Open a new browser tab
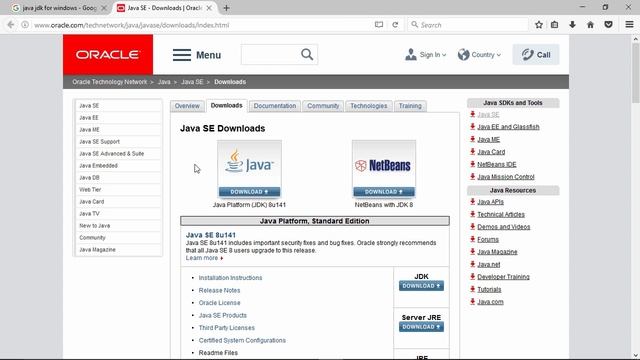The image size is (640, 360). pyautogui.click(x=226, y=8)
